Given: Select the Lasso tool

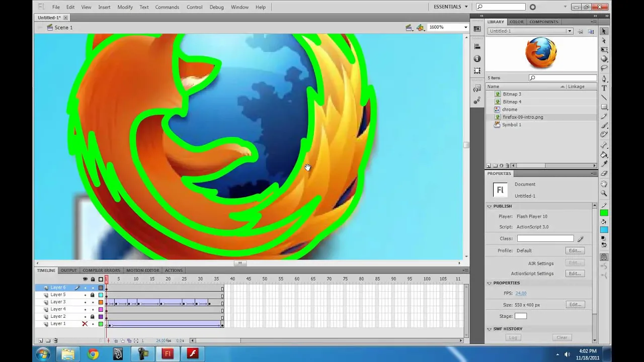Looking at the screenshot, I should [604, 68].
